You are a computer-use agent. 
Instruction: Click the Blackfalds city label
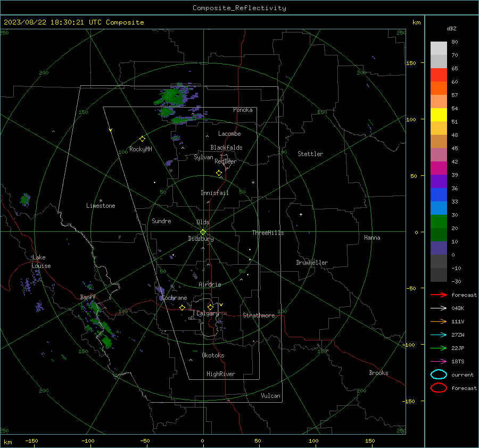(226, 148)
